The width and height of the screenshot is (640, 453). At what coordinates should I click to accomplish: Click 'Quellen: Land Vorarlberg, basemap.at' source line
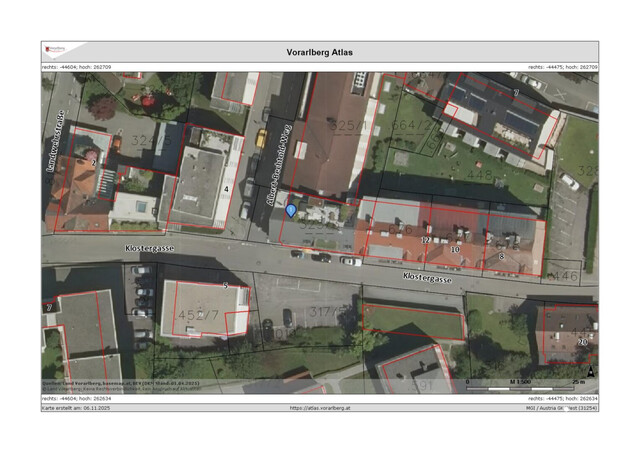(x=121, y=384)
